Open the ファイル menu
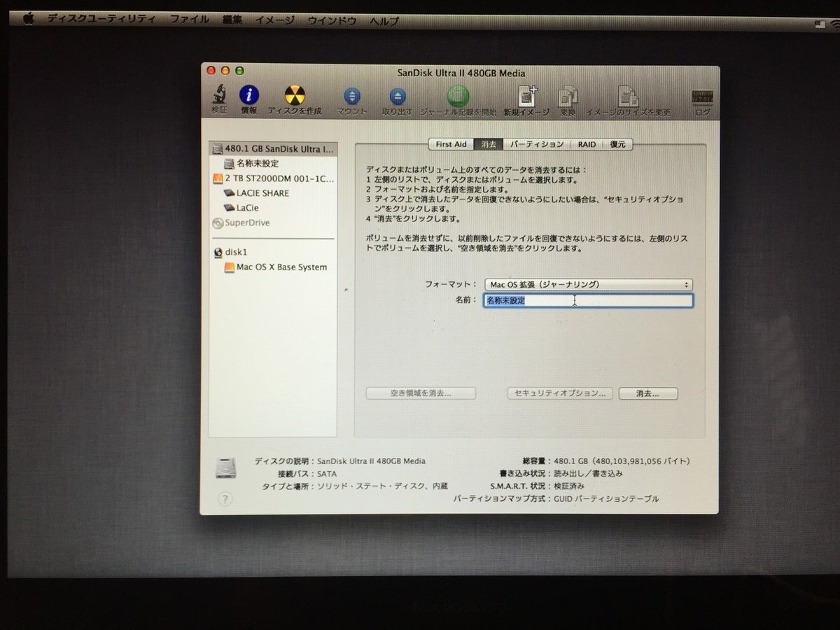The width and height of the screenshot is (840, 630). pos(189,20)
